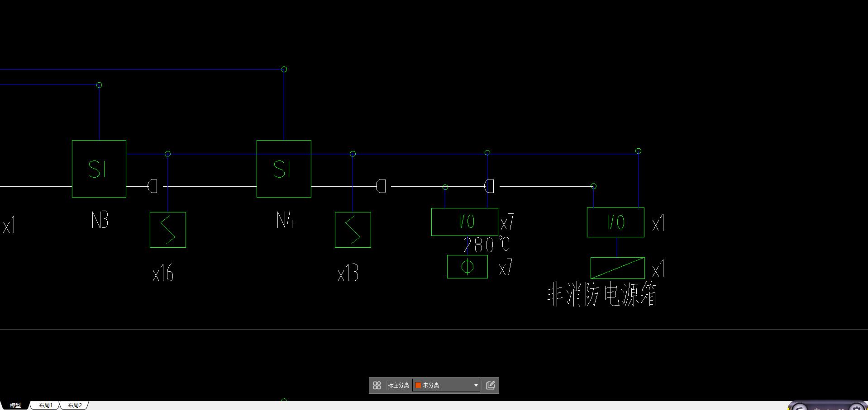This screenshot has height=410, width=868.
Task: Select node circle at white line right end
Action: click(x=594, y=186)
